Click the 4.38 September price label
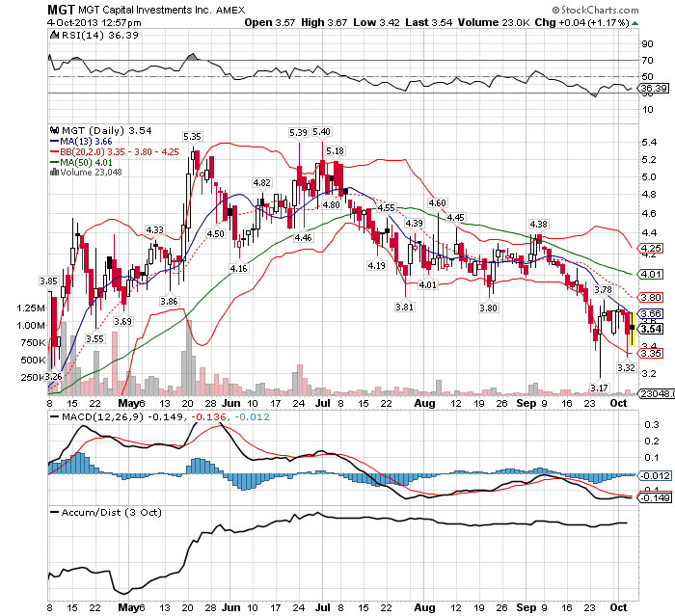 [538, 224]
